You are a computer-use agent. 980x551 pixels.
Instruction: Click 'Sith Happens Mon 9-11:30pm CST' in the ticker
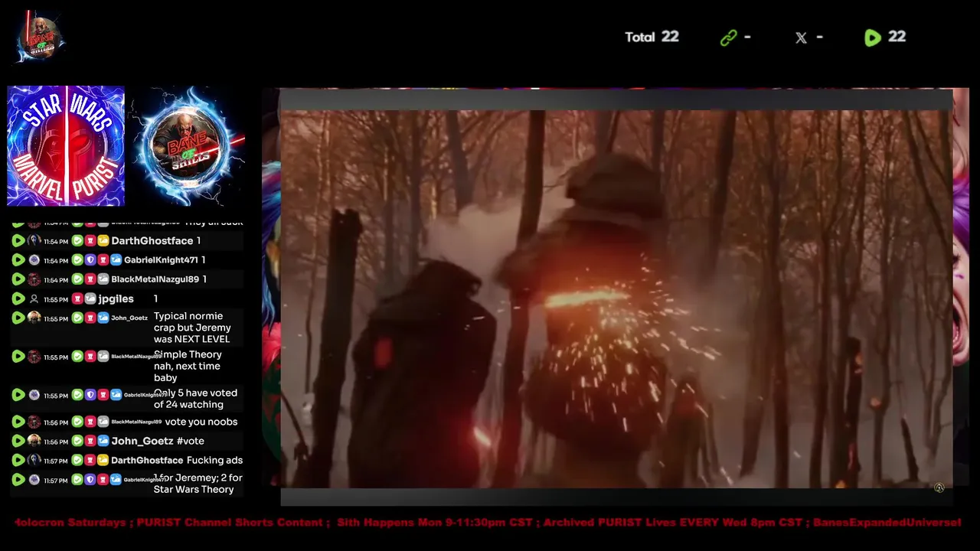click(435, 523)
